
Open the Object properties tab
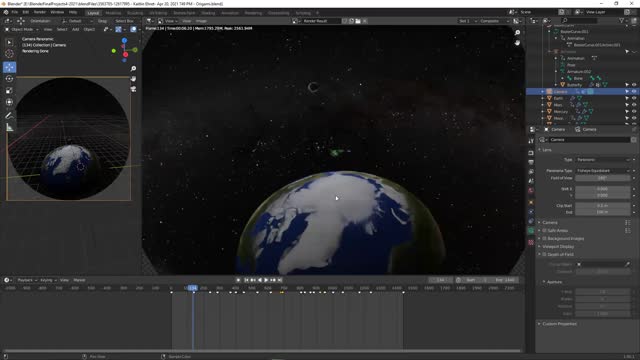coord(531,202)
